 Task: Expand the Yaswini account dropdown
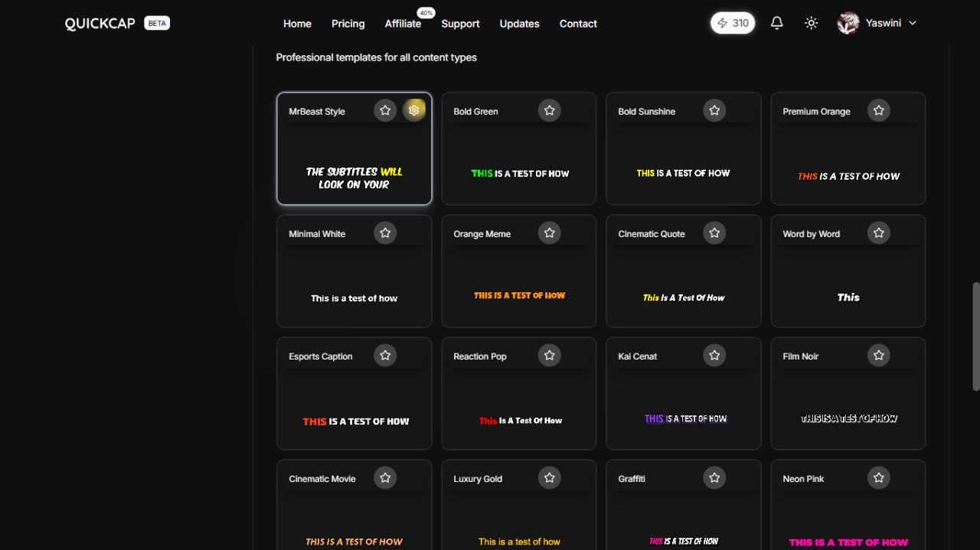click(x=877, y=23)
